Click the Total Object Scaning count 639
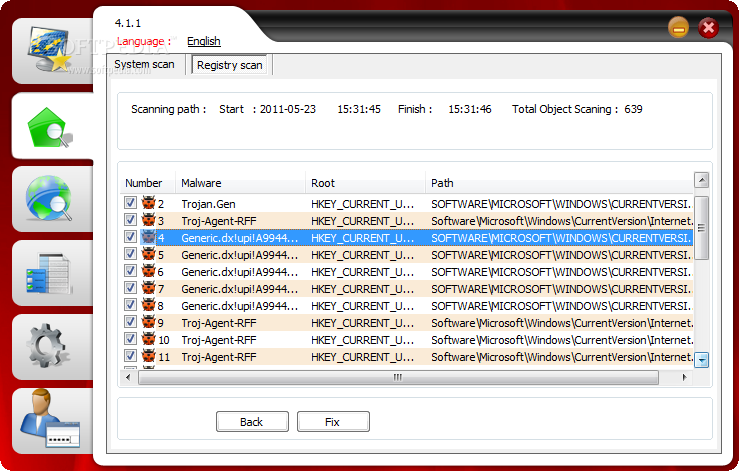The image size is (739, 471). coord(633,109)
